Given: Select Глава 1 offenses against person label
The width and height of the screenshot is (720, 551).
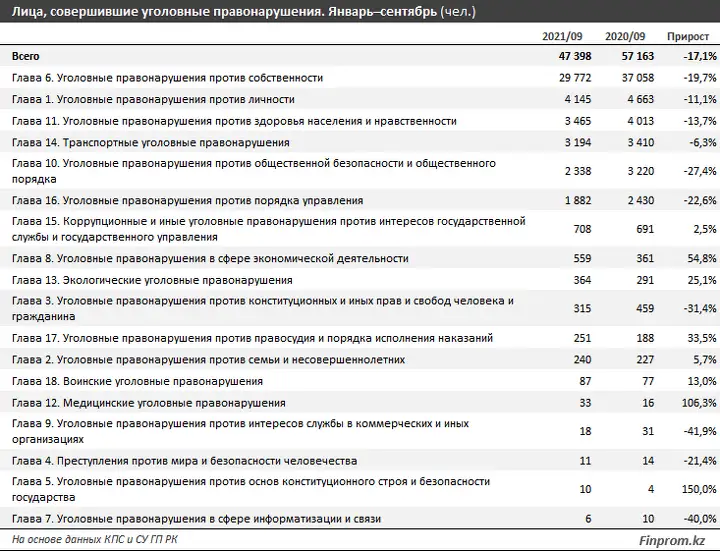Looking at the screenshot, I should click(x=153, y=100).
